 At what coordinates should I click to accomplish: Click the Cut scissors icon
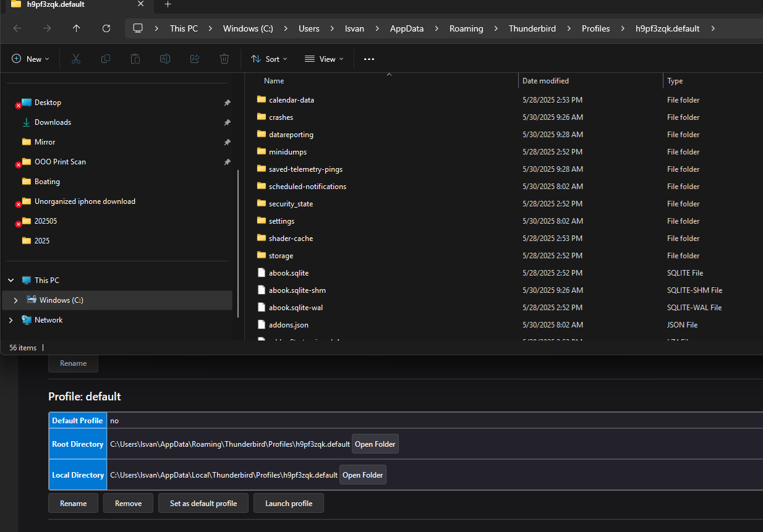[x=76, y=59]
